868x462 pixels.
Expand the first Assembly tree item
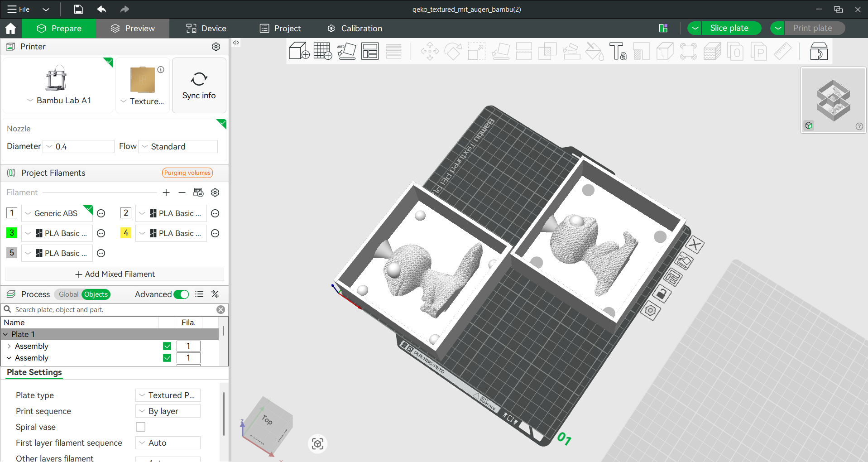click(9, 346)
